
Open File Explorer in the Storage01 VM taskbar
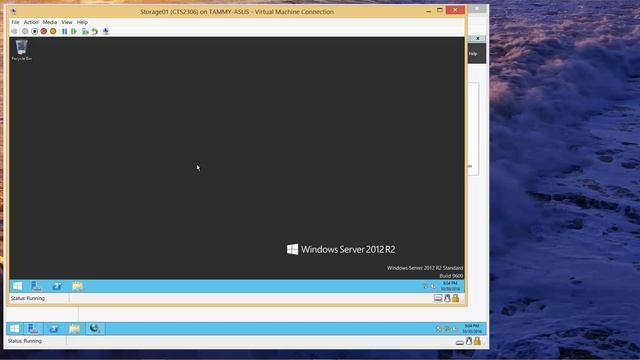78,286
